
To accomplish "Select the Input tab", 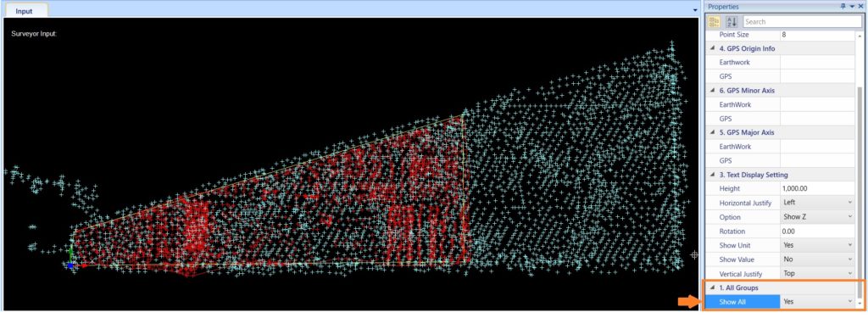I will 24,10.
